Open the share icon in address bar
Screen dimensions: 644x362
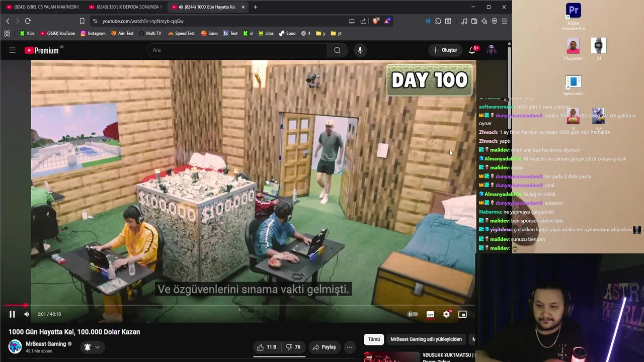click(x=363, y=21)
